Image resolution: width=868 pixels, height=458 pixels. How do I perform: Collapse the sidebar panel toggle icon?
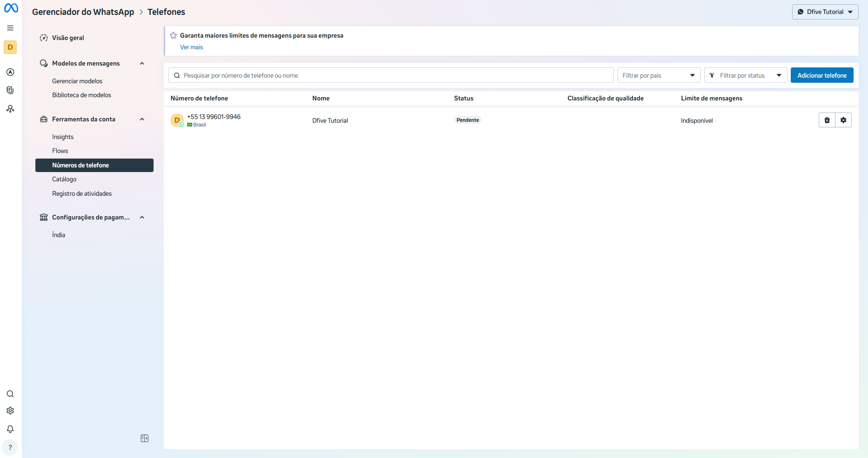pyautogui.click(x=144, y=438)
